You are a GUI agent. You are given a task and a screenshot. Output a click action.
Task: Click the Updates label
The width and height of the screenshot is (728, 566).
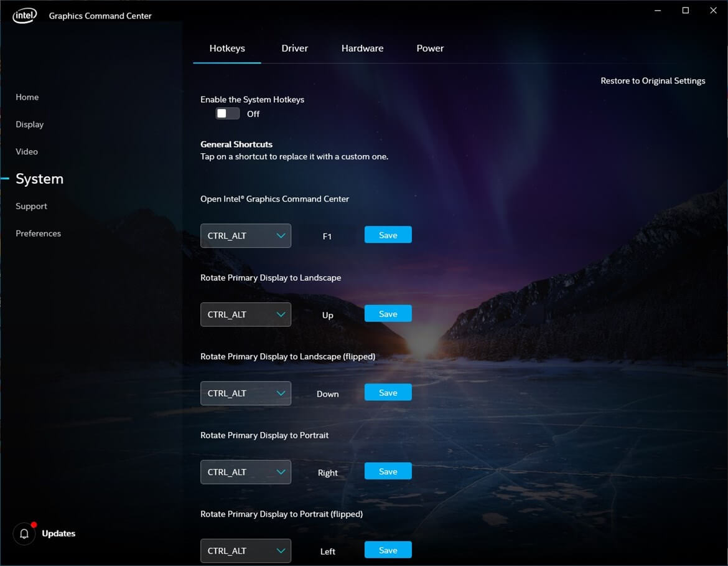pos(58,534)
